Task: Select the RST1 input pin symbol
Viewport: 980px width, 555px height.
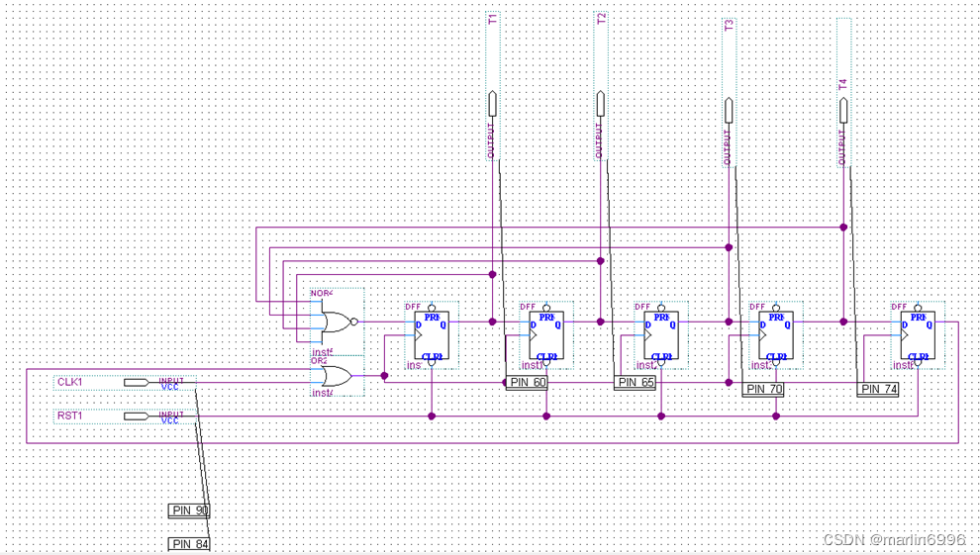Action: (136, 416)
